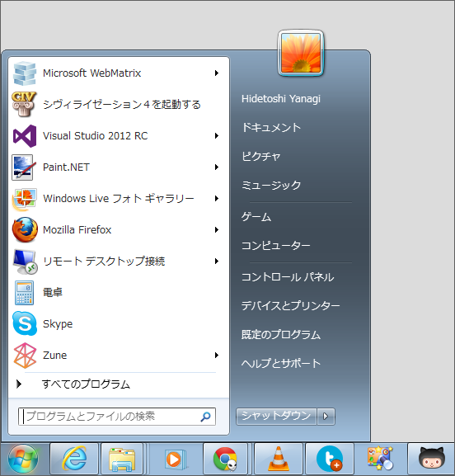Open Hidetoshi Yanagi user folder

[281, 99]
